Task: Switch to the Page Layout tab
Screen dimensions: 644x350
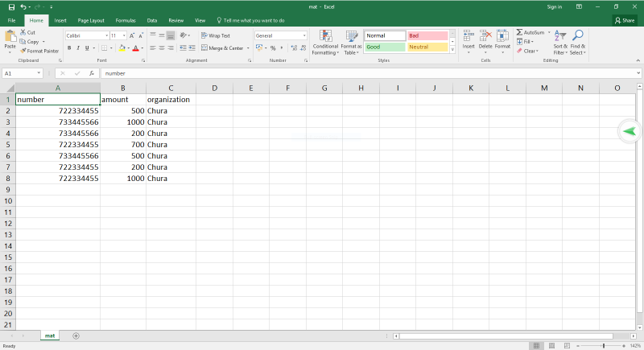Action: click(x=91, y=20)
